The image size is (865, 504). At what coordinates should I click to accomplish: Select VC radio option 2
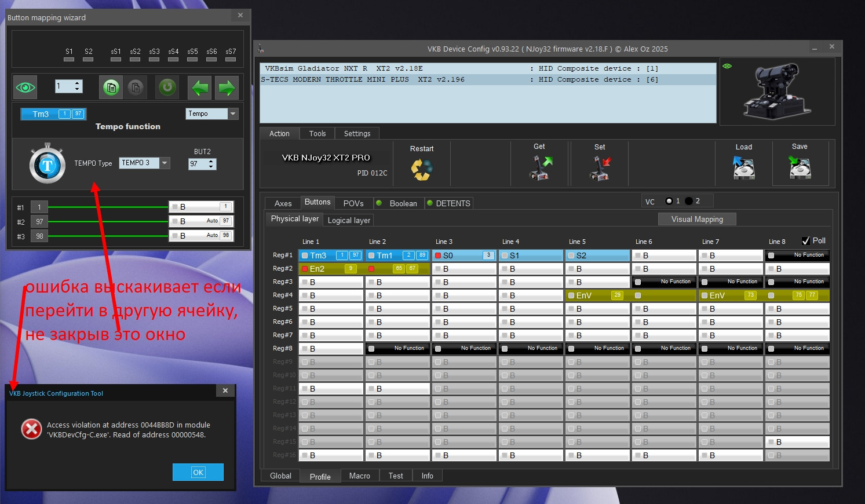tap(689, 201)
